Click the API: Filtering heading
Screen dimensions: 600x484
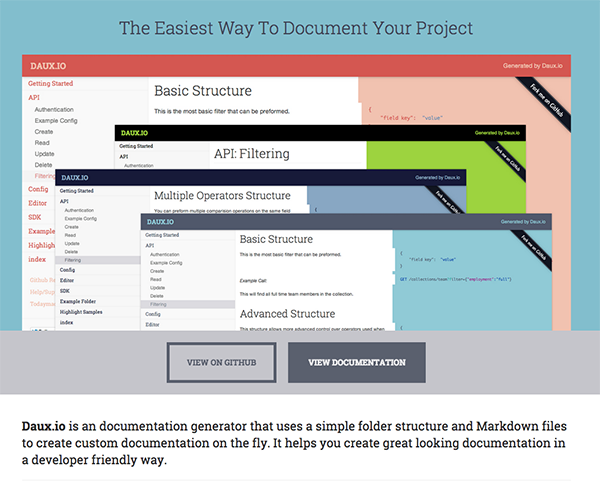pyautogui.click(x=252, y=154)
